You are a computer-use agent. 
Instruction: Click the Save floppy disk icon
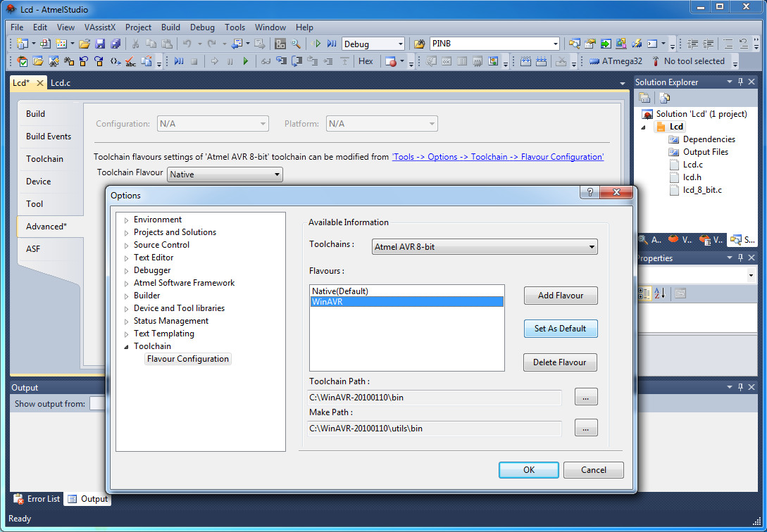(100, 44)
